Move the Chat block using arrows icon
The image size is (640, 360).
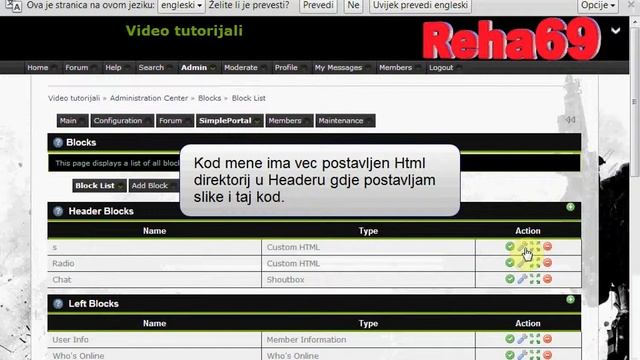[535, 279]
